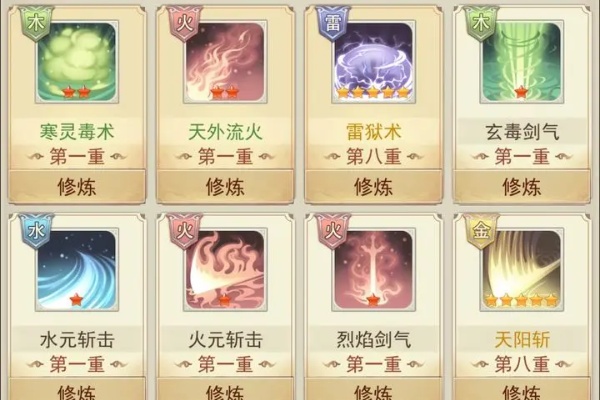Click 修炼 button under 玄毒剑气
The width and height of the screenshot is (600, 400).
click(x=522, y=187)
